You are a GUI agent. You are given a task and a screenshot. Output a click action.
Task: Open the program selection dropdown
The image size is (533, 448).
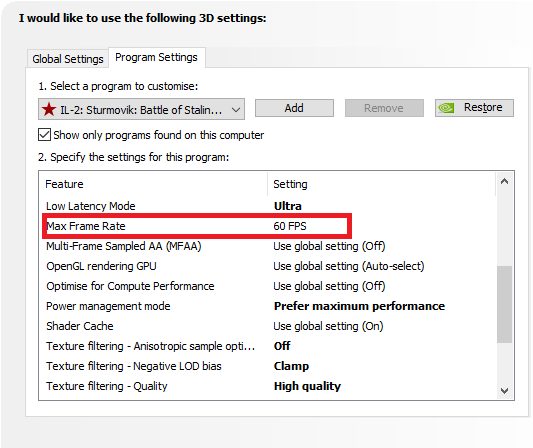[141, 109]
